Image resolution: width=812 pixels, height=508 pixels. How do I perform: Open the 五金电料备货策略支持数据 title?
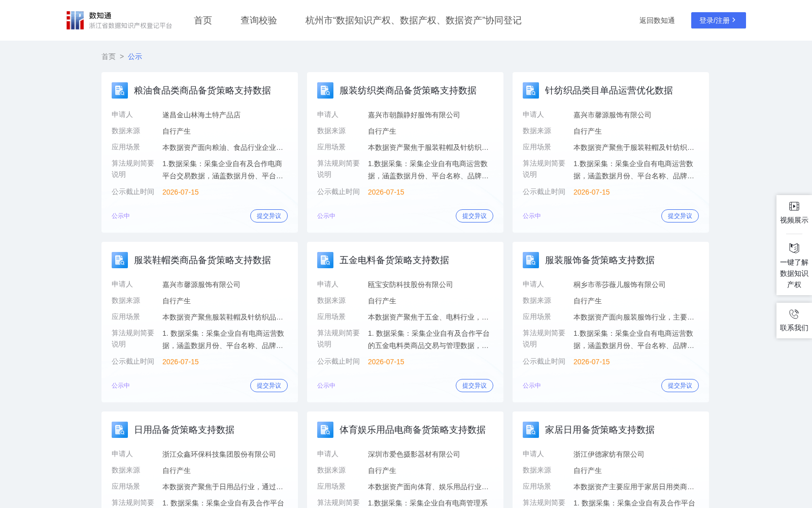pos(394,260)
